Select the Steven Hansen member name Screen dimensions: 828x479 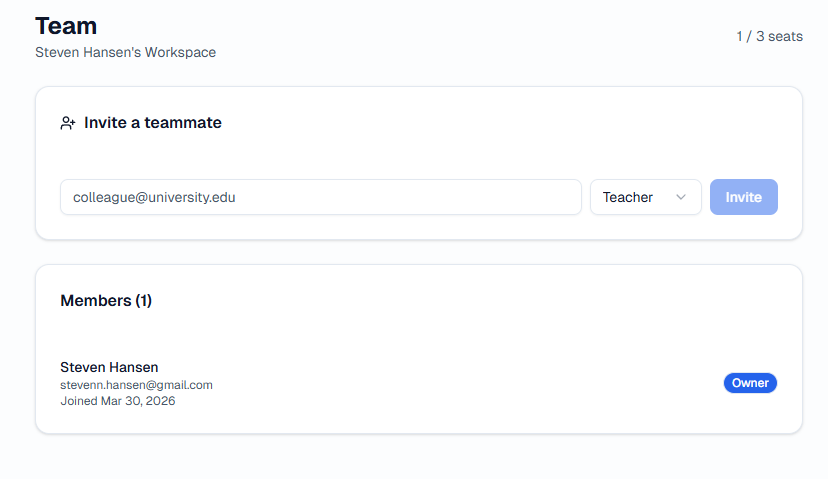109,367
